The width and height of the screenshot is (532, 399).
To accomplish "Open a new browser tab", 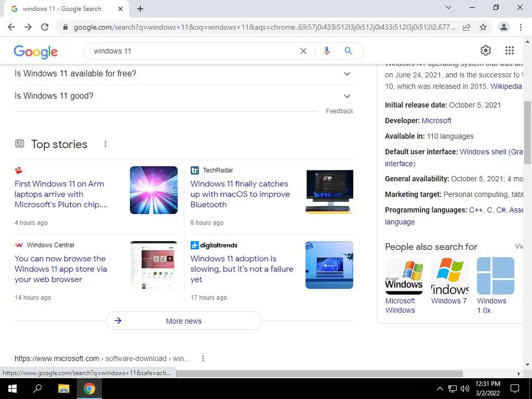I will (x=140, y=9).
